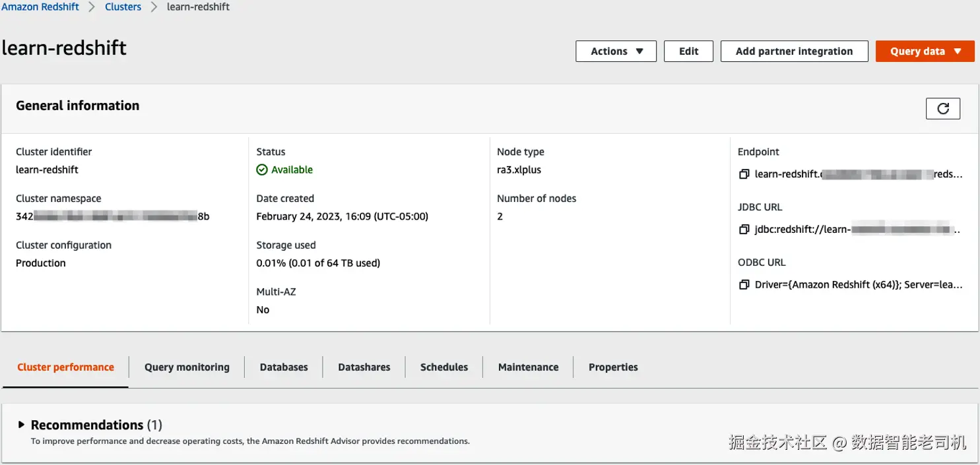The image size is (980, 465).
Task: Click the Edit button
Action: pyautogui.click(x=688, y=51)
